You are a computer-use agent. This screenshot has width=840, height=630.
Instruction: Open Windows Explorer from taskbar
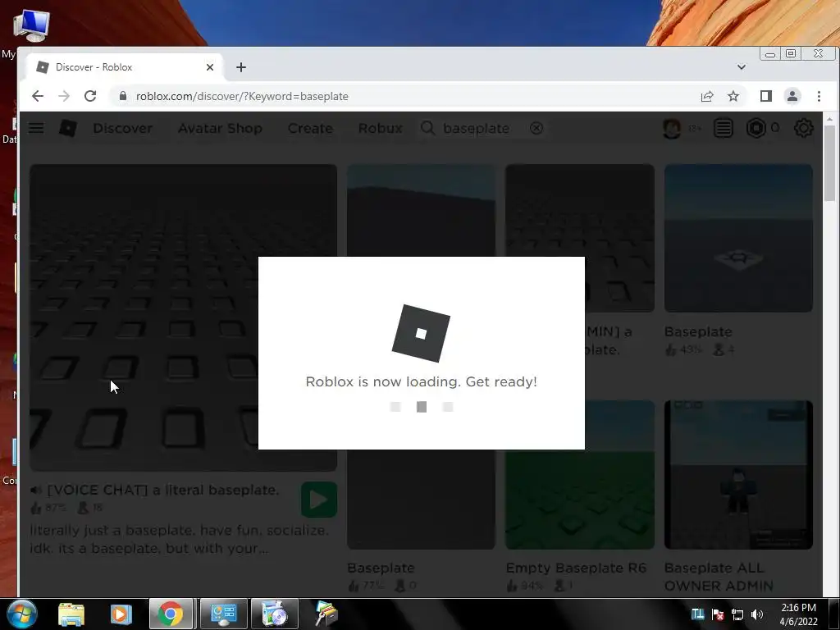click(x=71, y=614)
